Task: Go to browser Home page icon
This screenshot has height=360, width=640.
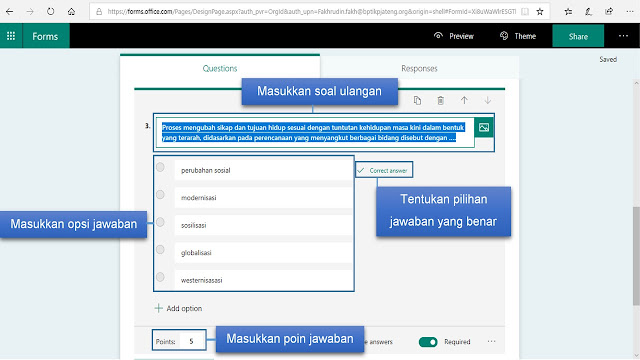Action: point(71,11)
